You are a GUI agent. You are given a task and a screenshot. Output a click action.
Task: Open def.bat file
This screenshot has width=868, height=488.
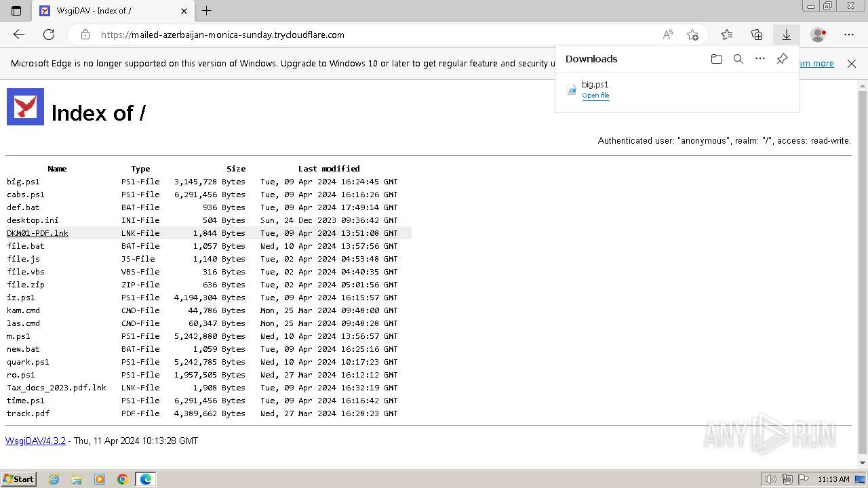pyautogui.click(x=23, y=207)
